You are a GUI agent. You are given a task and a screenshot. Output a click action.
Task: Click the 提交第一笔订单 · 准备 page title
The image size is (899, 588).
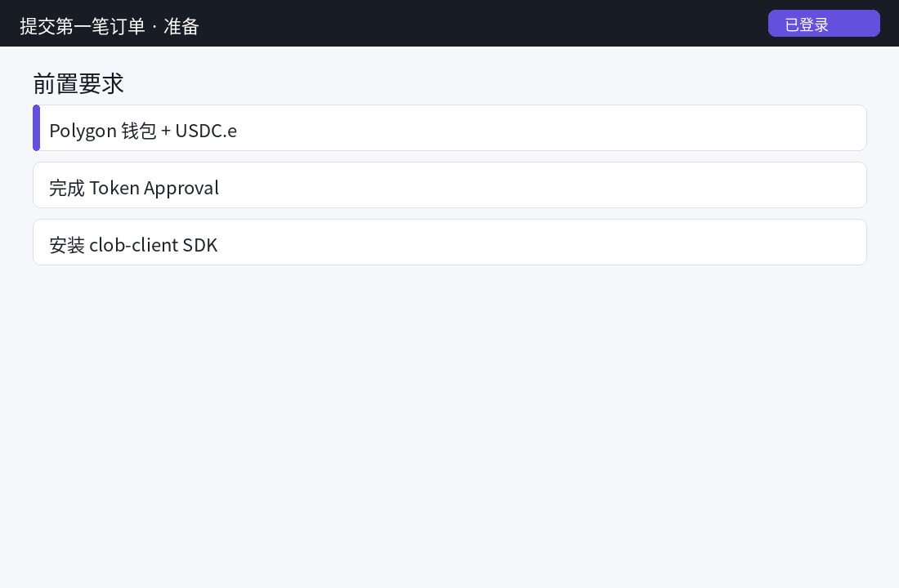(x=109, y=26)
